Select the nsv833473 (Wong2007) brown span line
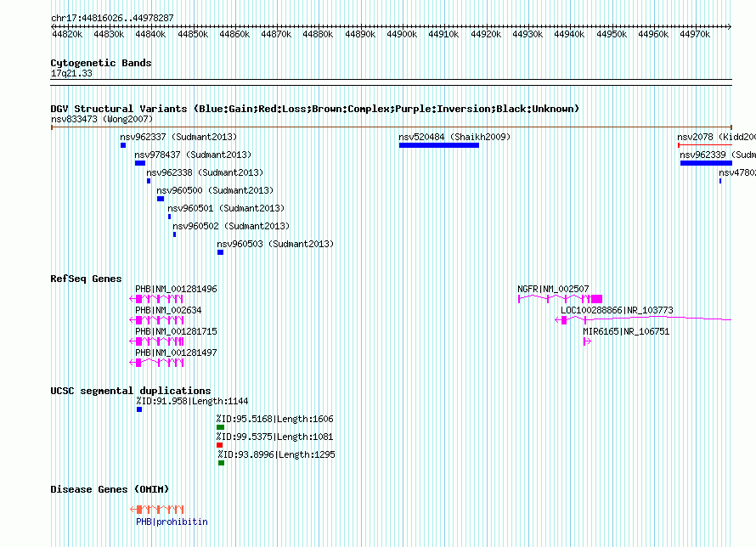Screen dimensions: 756x547 pyautogui.click(x=392, y=127)
